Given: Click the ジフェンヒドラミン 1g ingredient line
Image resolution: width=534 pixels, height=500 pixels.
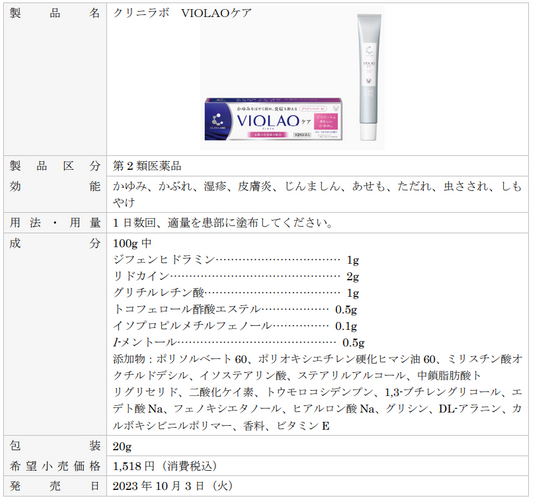Looking at the screenshot, I should click(236, 260).
